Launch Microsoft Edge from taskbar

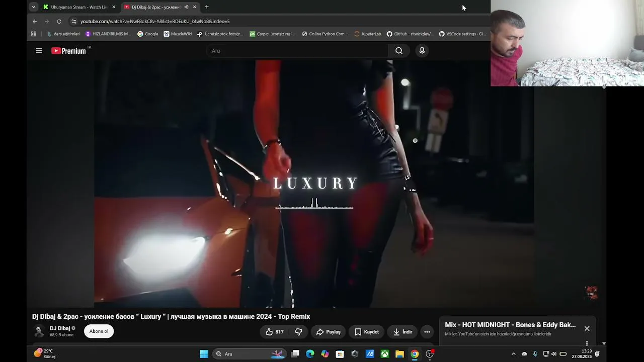(310, 354)
